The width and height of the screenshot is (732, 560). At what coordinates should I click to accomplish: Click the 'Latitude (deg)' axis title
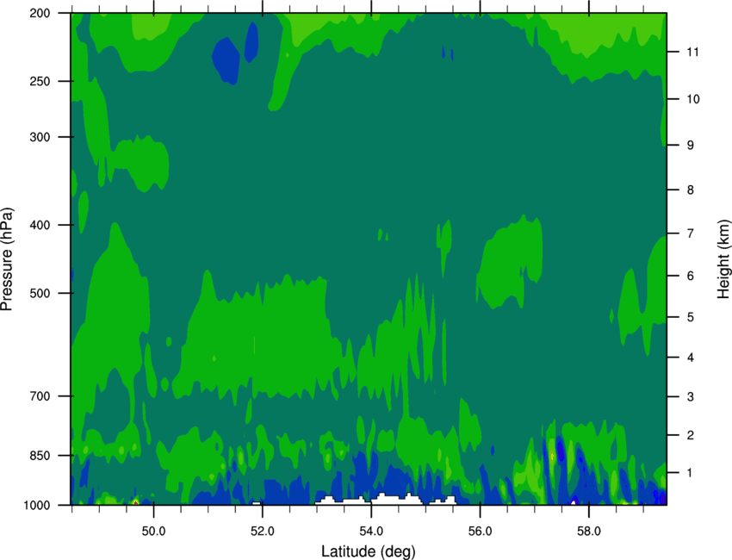point(369,551)
